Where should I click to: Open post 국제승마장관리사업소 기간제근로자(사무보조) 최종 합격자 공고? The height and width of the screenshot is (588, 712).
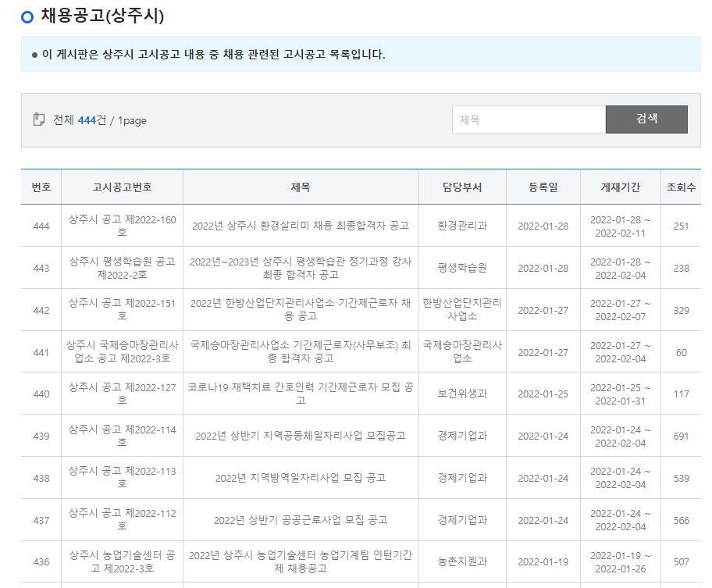point(301,352)
